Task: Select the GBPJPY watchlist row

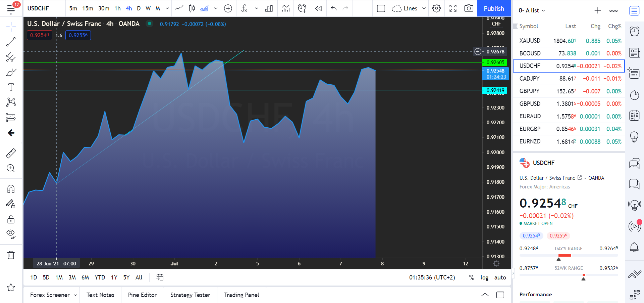Action: point(569,91)
